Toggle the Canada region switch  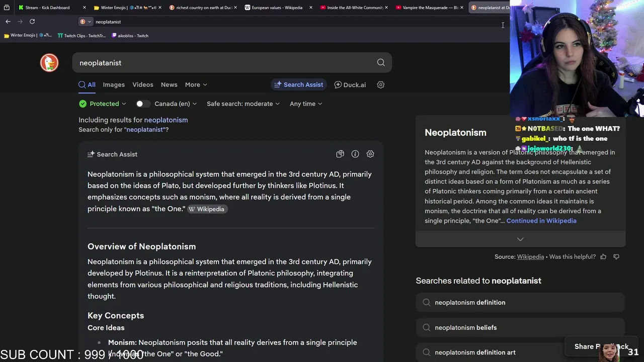click(143, 104)
